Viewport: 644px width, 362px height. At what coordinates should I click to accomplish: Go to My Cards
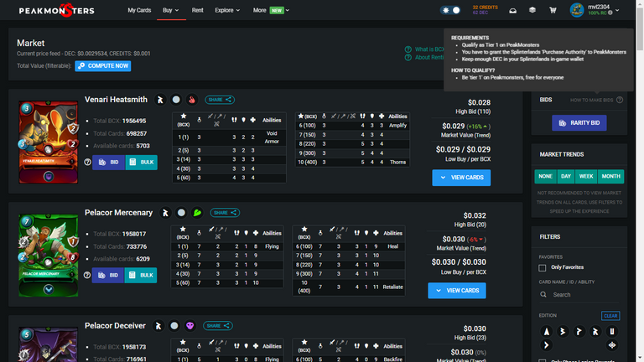(x=139, y=10)
